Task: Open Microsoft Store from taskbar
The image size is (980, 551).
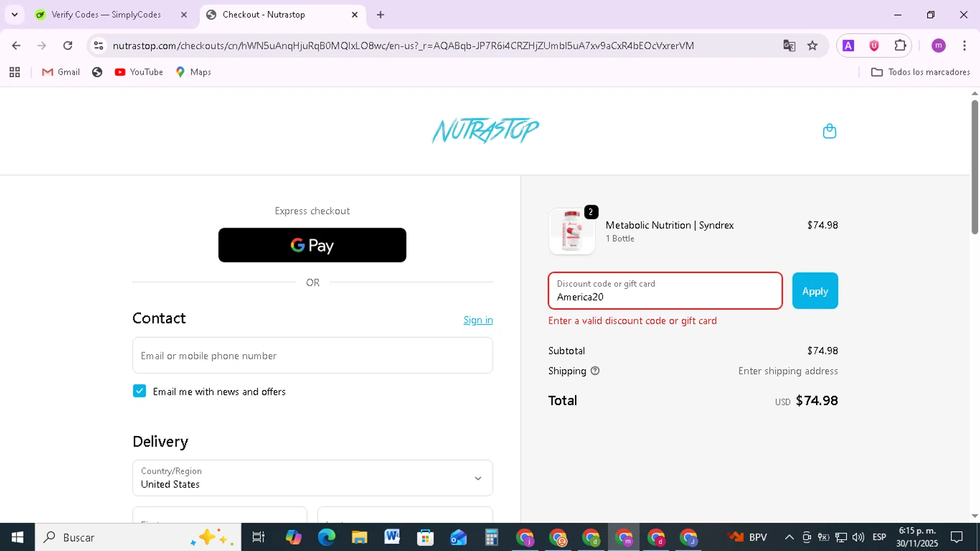Action: coord(425,537)
